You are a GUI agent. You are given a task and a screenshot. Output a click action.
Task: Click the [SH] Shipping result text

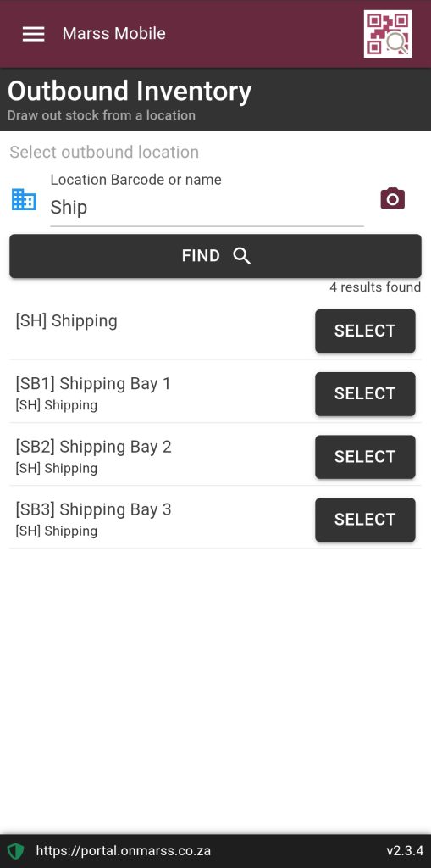tap(66, 321)
